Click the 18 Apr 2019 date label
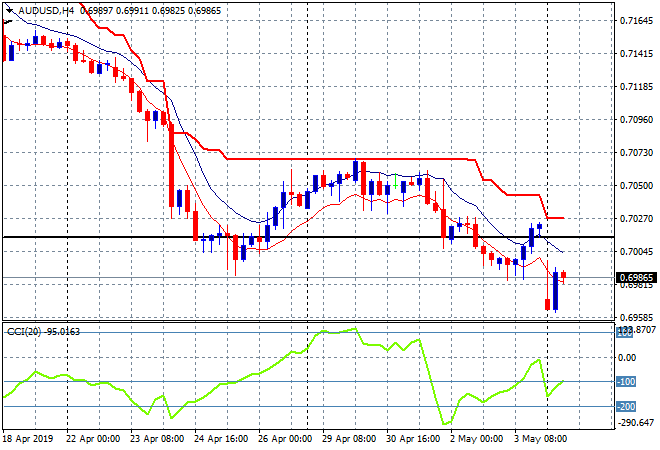 (30, 438)
